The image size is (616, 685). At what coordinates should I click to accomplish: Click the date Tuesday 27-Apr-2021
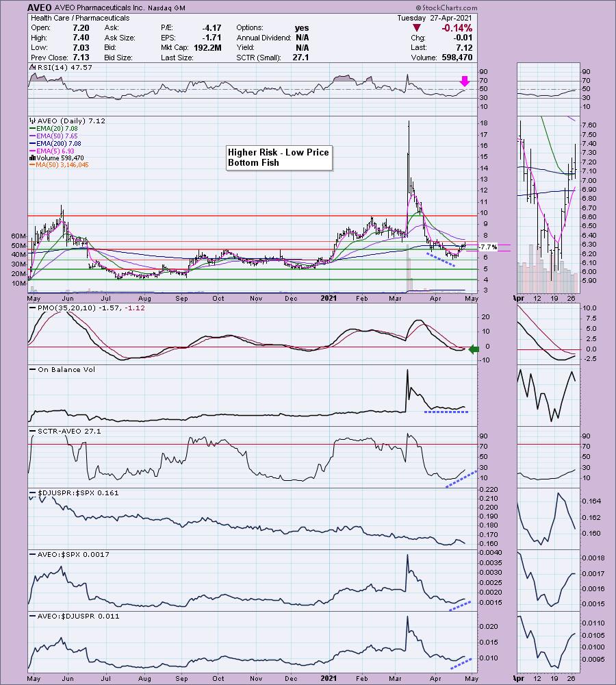(x=435, y=18)
